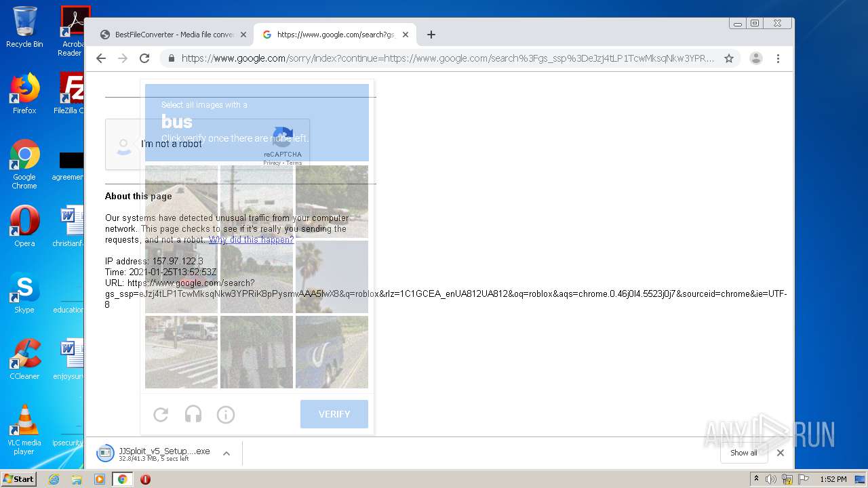Image resolution: width=868 pixels, height=488 pixels.
Task: Get a new captcha challenge
Action: point(161,414)
